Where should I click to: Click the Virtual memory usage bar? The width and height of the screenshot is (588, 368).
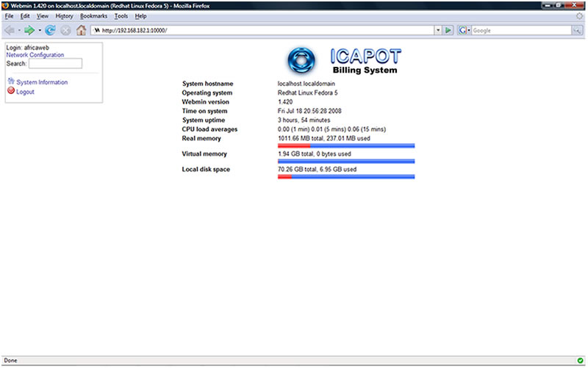(x=346, y=161)
